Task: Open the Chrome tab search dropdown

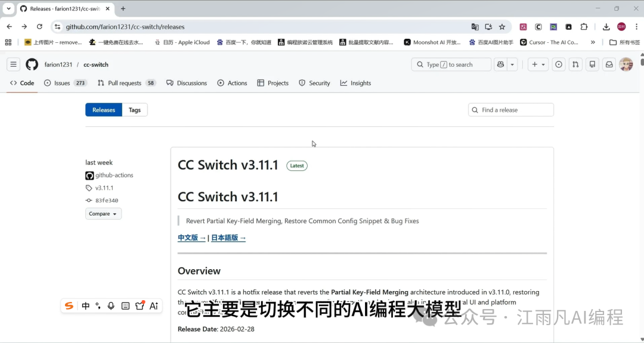Action: tap(8, 8)
